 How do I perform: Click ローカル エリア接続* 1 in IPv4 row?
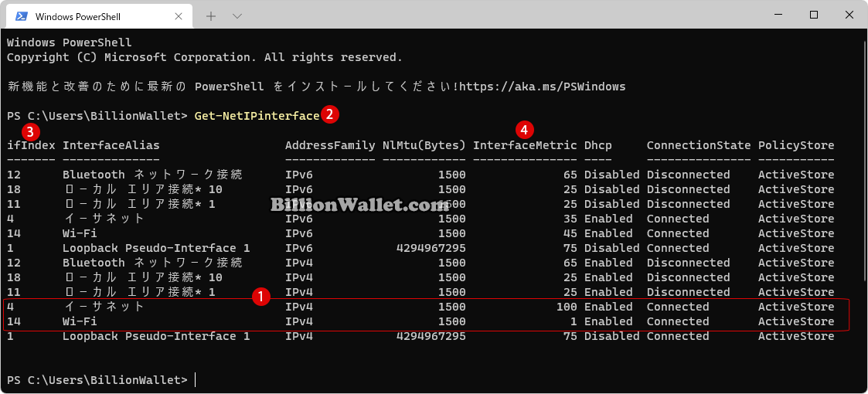coord(139,291)
